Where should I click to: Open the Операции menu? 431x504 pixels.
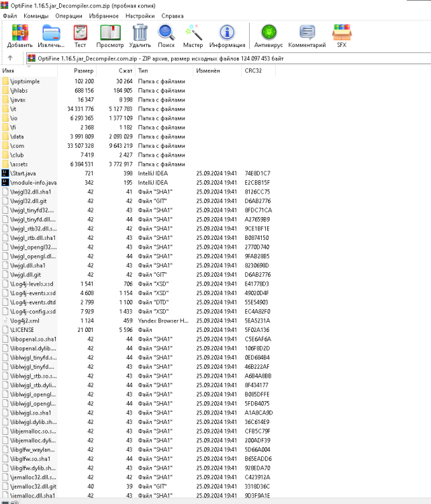click(68, 15)
